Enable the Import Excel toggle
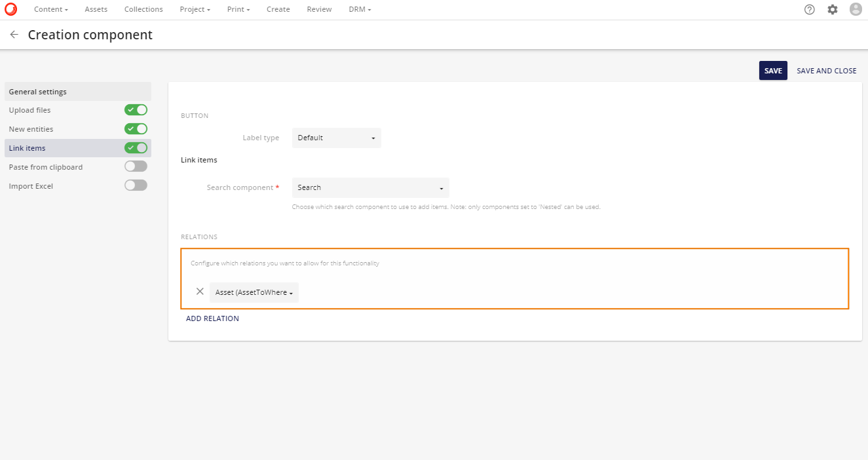Screen dimensions: 868x460 point(136,185)
